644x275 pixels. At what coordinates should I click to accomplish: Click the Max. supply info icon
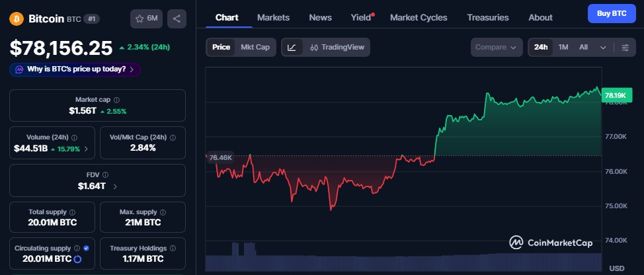click(163, 213)
